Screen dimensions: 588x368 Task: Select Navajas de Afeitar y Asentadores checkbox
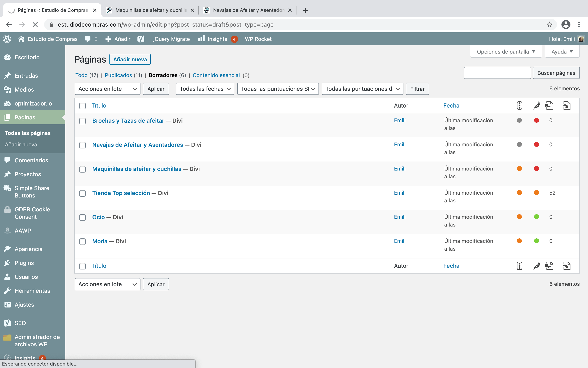(x=83, y=145)
